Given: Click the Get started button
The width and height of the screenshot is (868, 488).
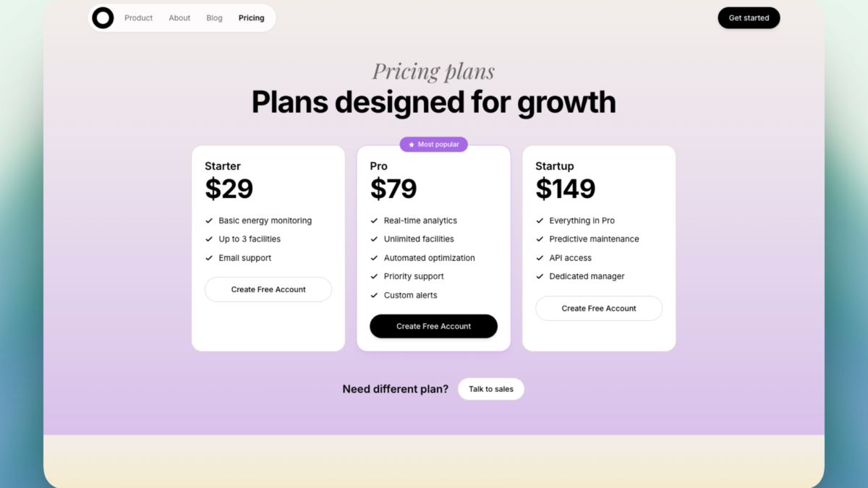Looking at the screenshot, I should tap(749, 17).
